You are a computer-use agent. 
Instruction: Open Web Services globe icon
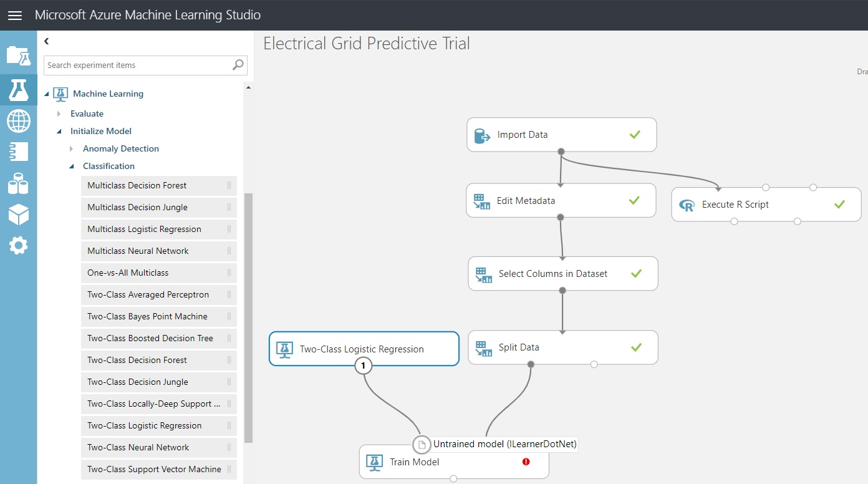(x=18, y=120)
